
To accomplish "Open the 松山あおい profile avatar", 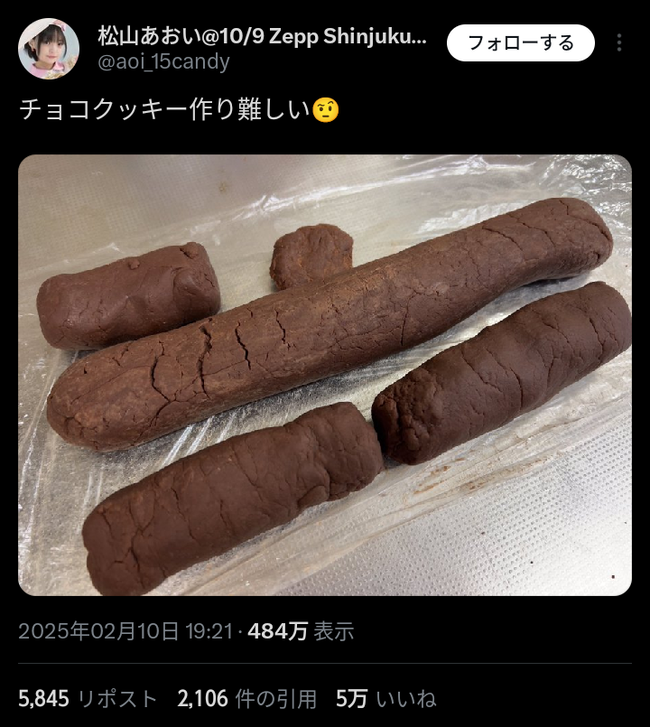I will 48,48.
